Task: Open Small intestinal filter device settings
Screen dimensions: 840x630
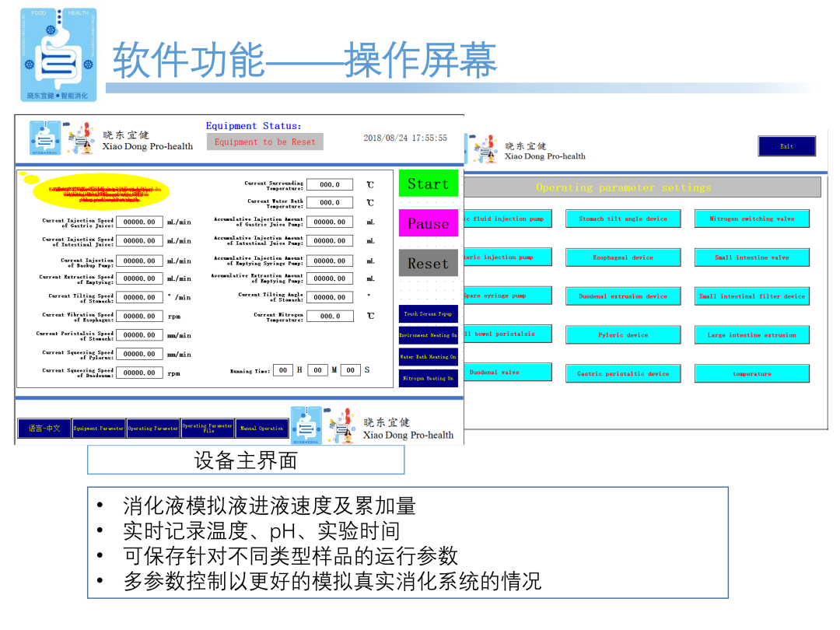Action: (751, 296)
